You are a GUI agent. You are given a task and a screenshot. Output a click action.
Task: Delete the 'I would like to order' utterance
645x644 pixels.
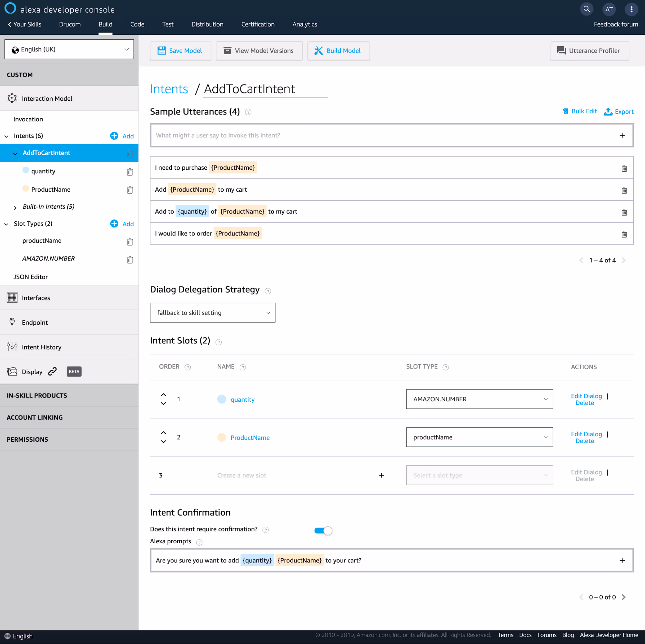624,234
